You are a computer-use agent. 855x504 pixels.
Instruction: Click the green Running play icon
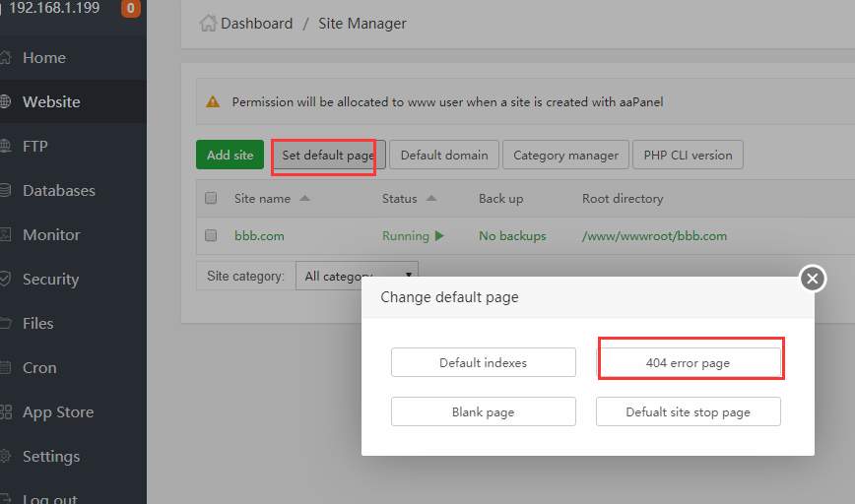coord(439,236)
